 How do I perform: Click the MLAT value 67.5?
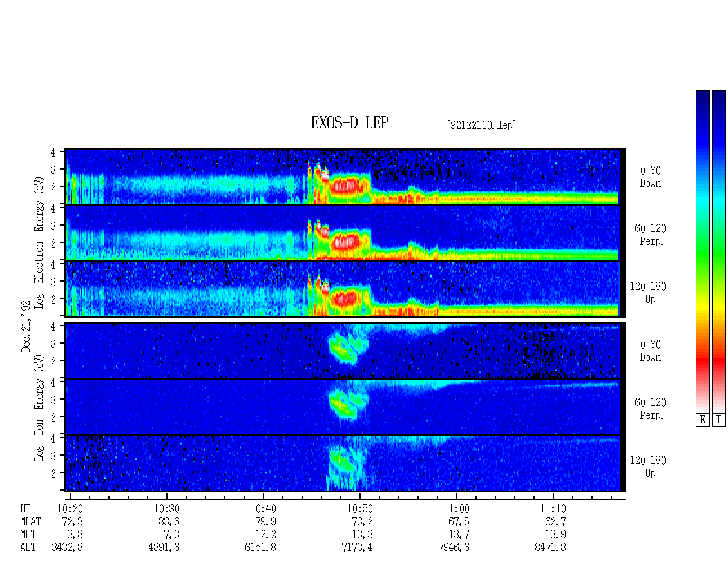tap(459, 521)
